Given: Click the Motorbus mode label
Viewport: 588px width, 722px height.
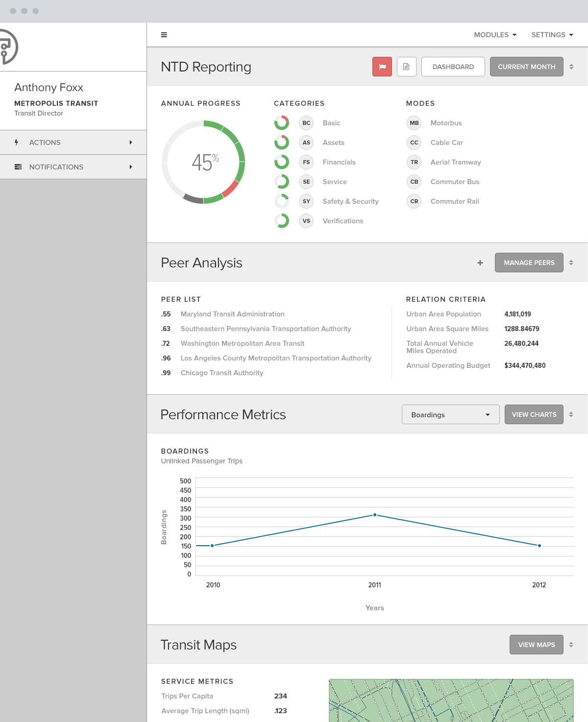Looking at the screenshot, I should tap(446, 123).
